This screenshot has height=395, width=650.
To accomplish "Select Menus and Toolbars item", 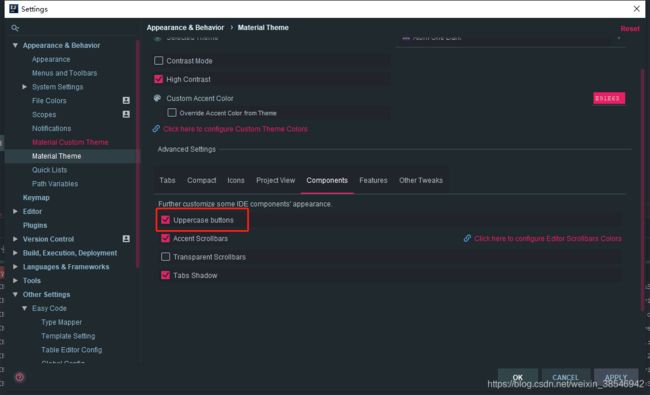I will click(64, 73).
